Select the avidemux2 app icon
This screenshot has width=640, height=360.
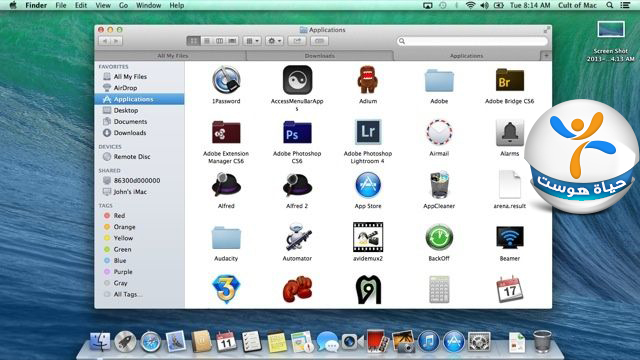point(368,237)
